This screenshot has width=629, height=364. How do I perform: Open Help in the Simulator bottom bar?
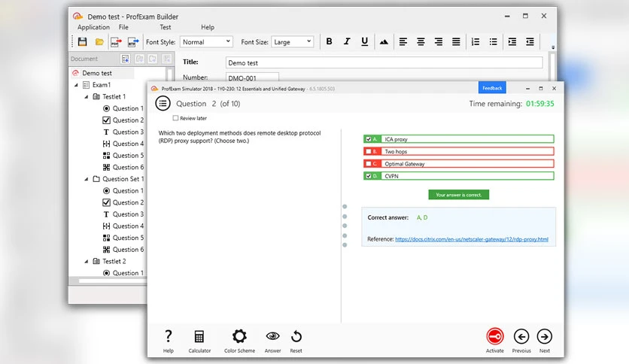(x=168, y=341)
